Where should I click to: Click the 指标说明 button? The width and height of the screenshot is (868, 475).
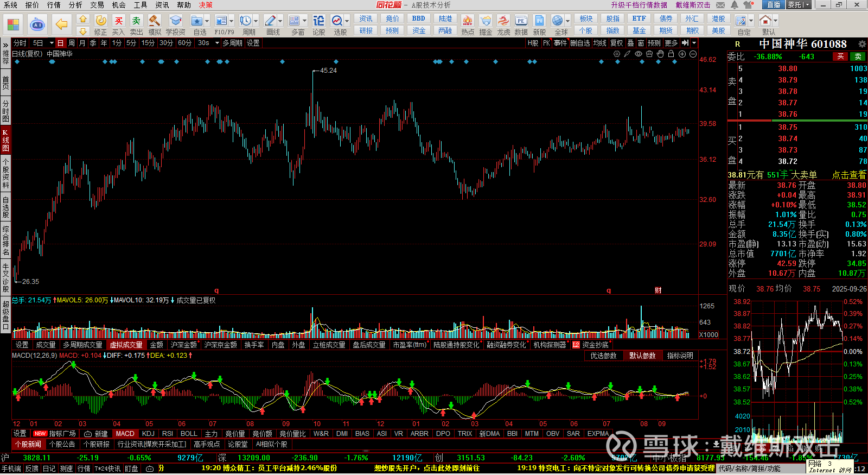[x=680, y=356]
